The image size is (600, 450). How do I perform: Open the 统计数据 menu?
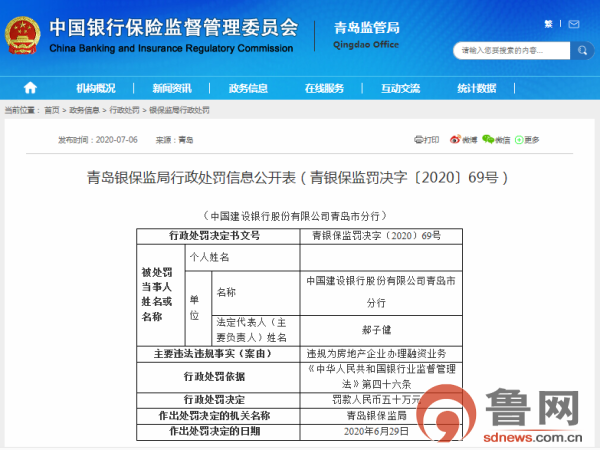point(476,88)
